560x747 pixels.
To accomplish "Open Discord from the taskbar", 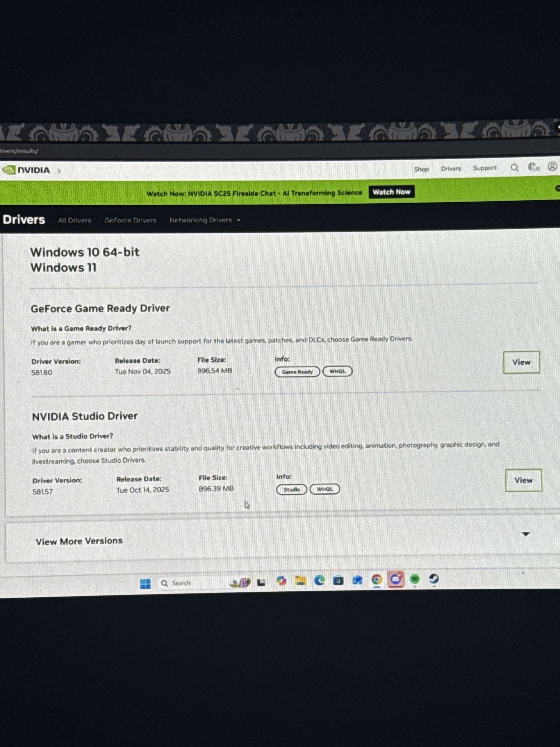I will pyautogui.click(x=396, y=579).
